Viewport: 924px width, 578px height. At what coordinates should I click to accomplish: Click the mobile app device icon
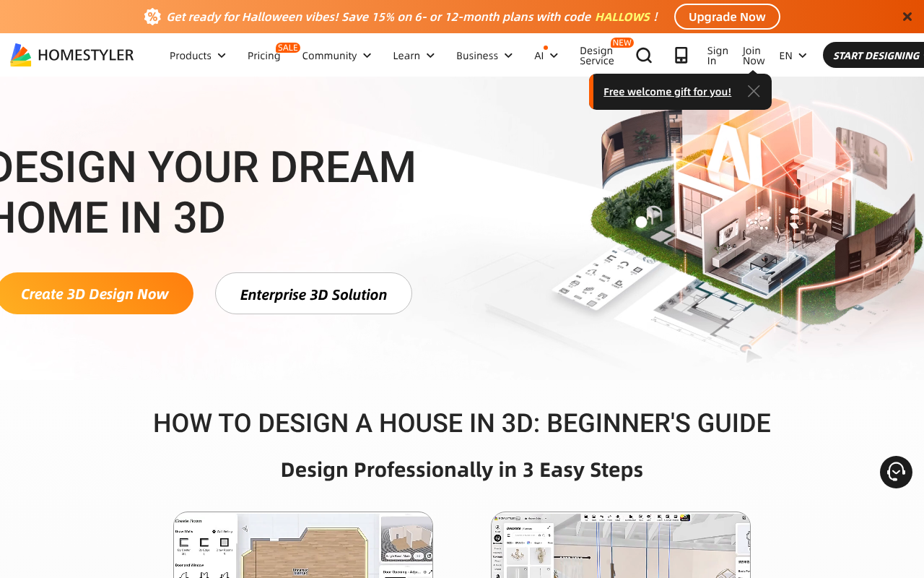click(x=681, y=56)
